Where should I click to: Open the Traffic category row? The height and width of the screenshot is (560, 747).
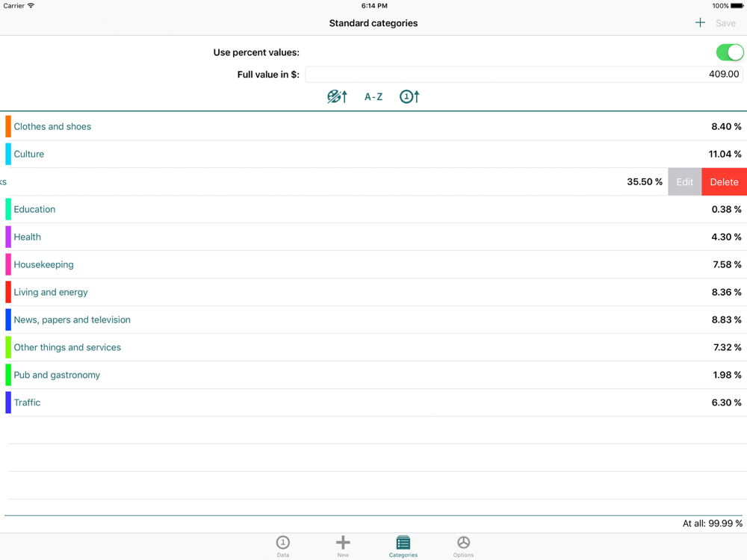[373, 402]
